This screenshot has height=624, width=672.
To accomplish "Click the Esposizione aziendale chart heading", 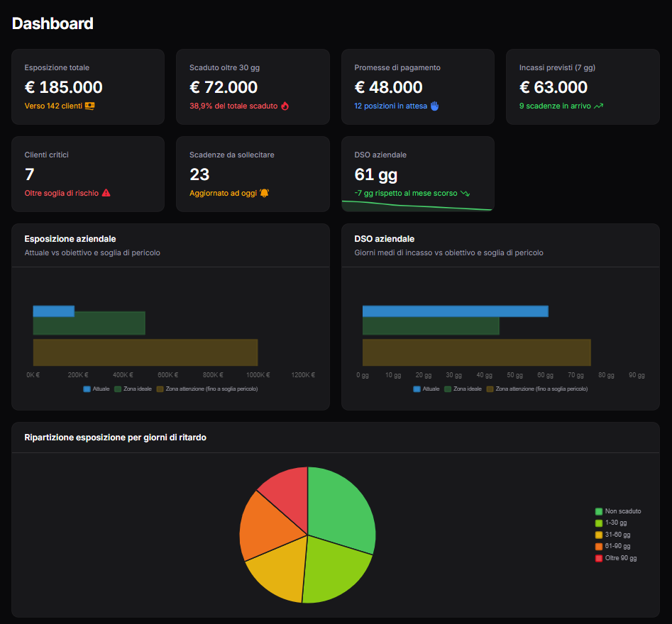I will coord(70,238).
